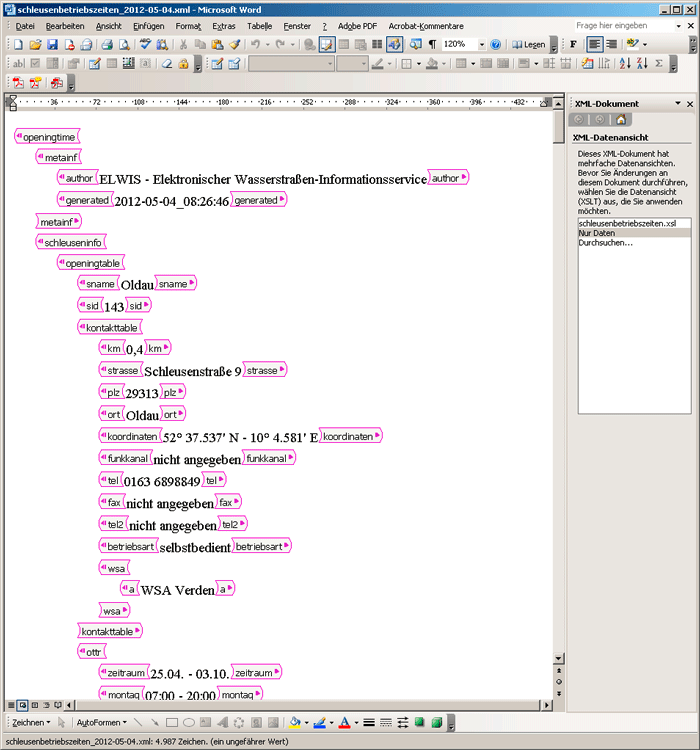The height and width of the screenshot is (750, 700).
Task: Select the Line drawing tool
Action: (x=138, y=722)
